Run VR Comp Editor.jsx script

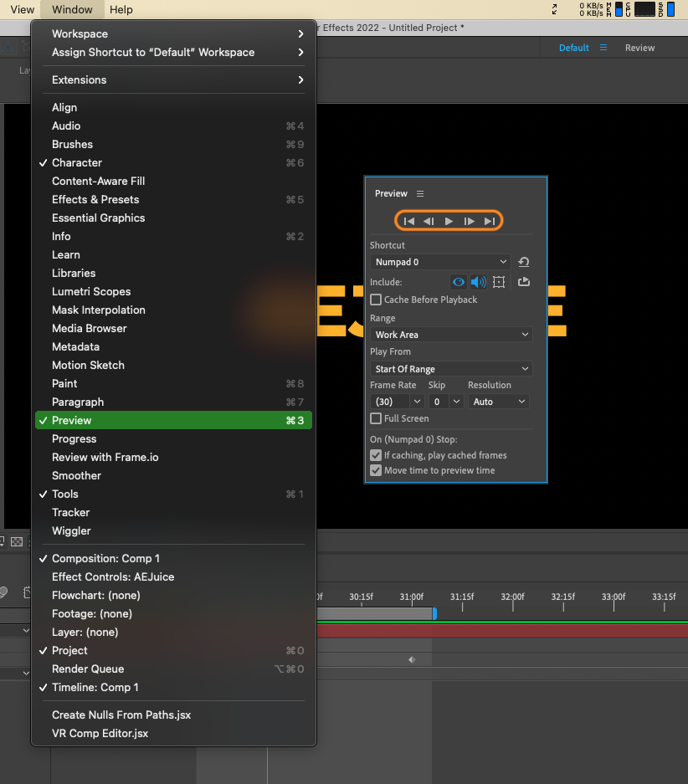[173, 734]
